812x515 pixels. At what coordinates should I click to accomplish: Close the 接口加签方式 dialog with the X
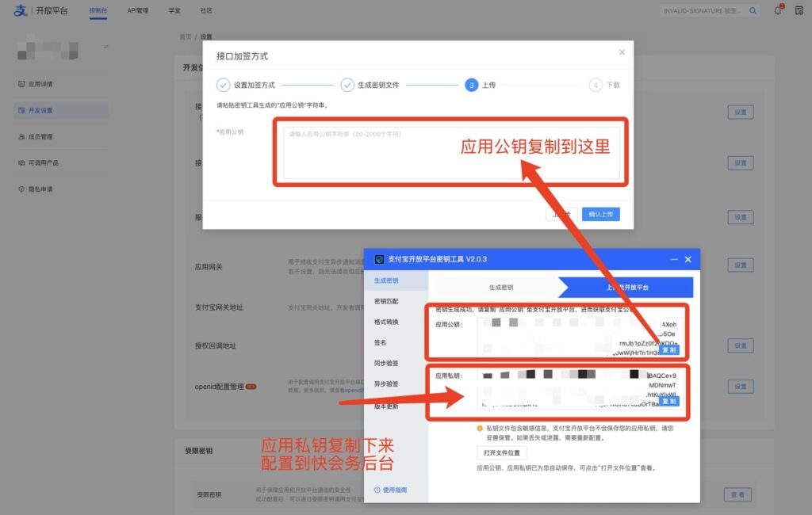pyautogui.click(x=622, y=52)
